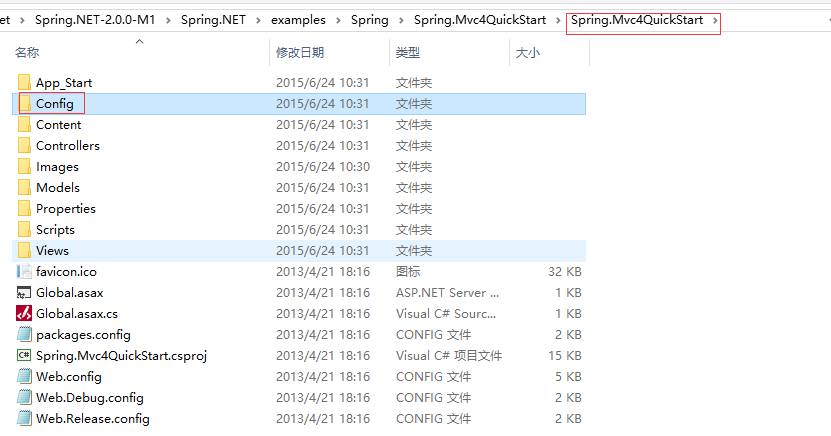Click the 32 KB size of favicon.ico

(565, 272)
